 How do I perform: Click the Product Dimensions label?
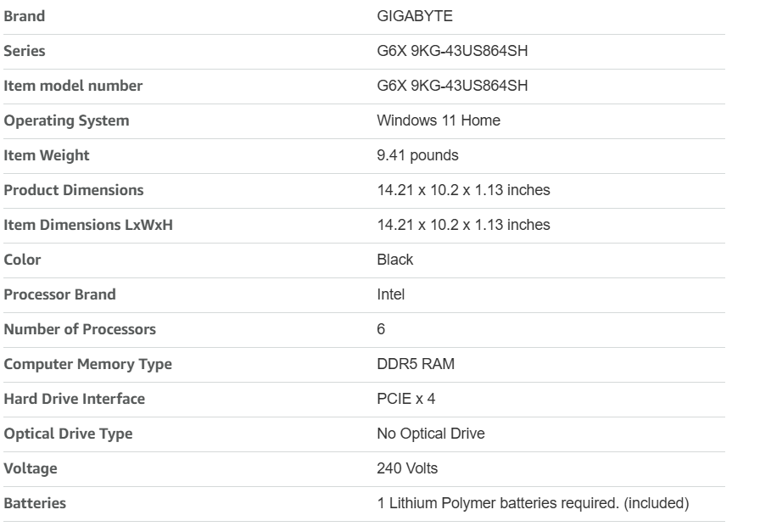point(74,190)
